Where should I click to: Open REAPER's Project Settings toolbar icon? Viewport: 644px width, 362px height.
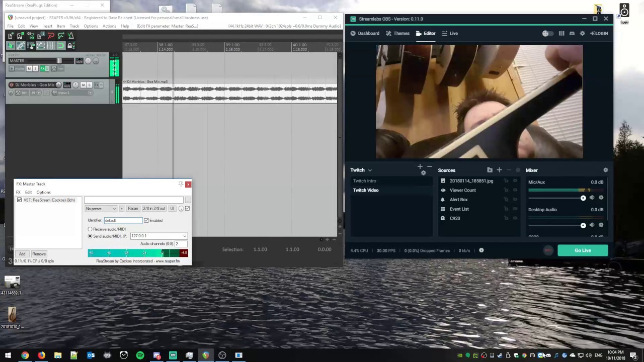41,36
